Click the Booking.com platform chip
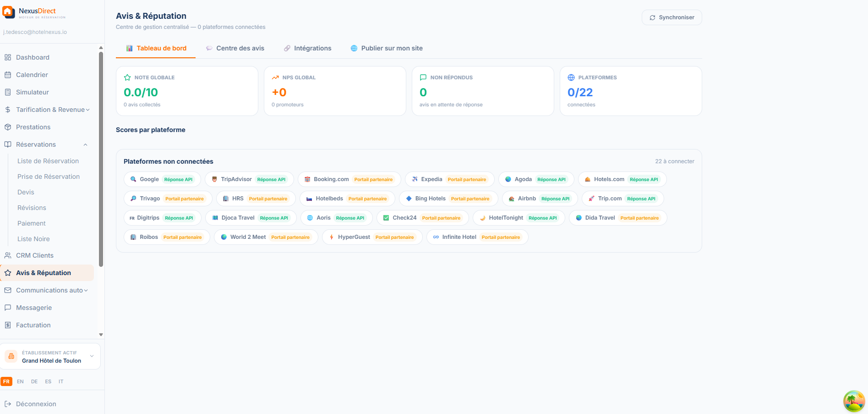This screenshot has width=868, height=414. click(349, 179)
